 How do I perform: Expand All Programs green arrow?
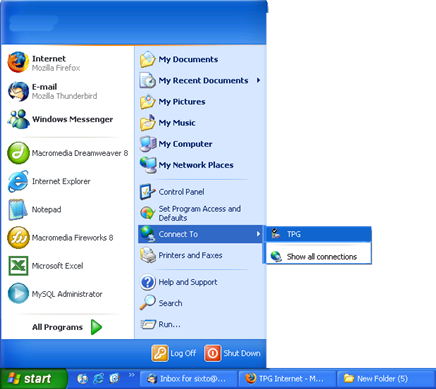(x=96, y=327)
